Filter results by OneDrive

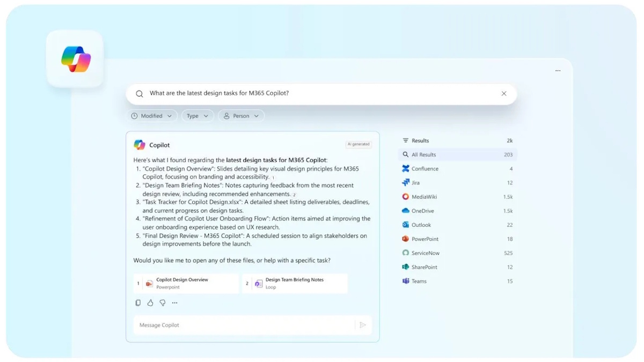pyautogui.click(x=458, y=211)
